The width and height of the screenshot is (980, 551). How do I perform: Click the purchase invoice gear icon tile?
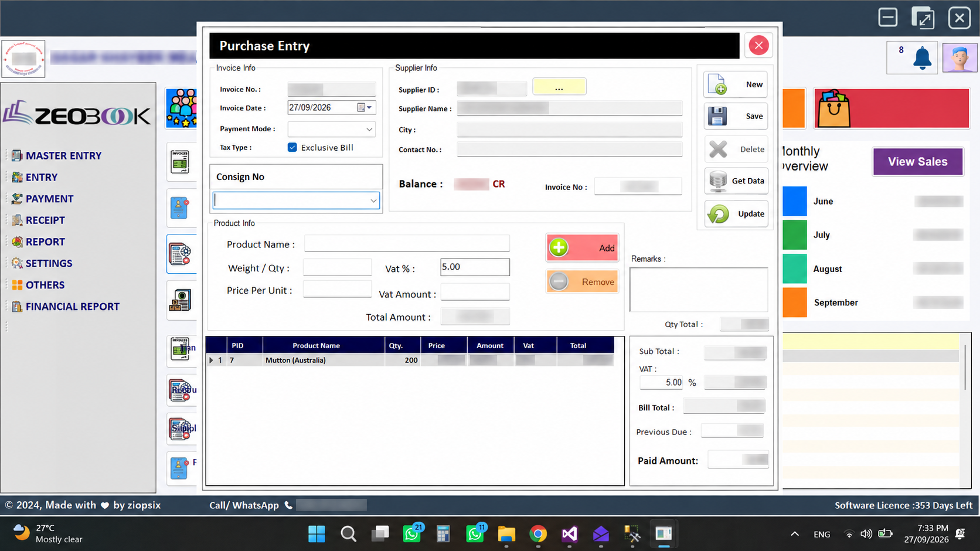point(181,254)
